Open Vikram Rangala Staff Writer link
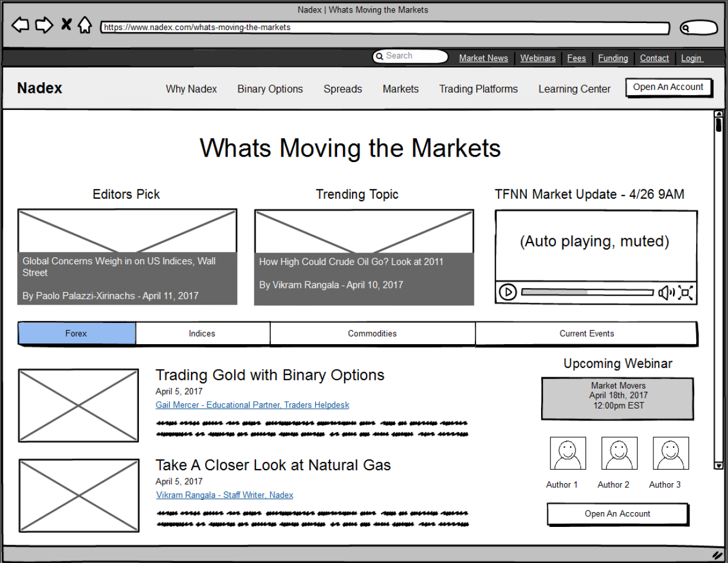The width and height of the screenshot is (728, 563). tap(225, 495)
